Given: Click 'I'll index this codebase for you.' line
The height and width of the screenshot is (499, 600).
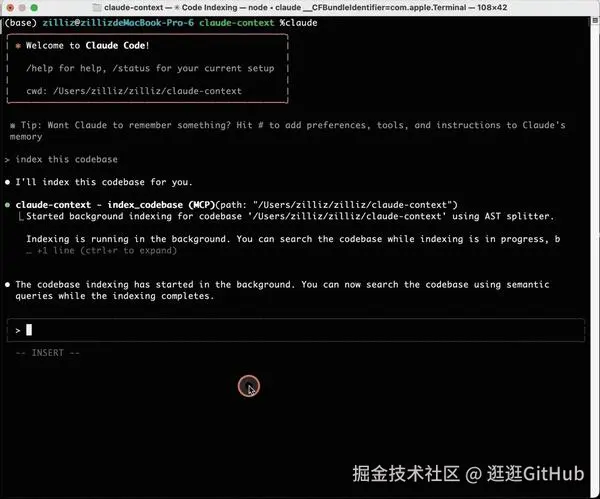Looking at the screenshot, I should (104, 182).
